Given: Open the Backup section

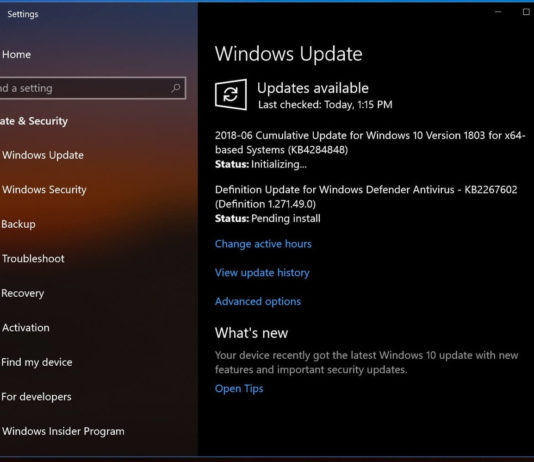Looking at the screenshot, I should click(x=18, y=224).
